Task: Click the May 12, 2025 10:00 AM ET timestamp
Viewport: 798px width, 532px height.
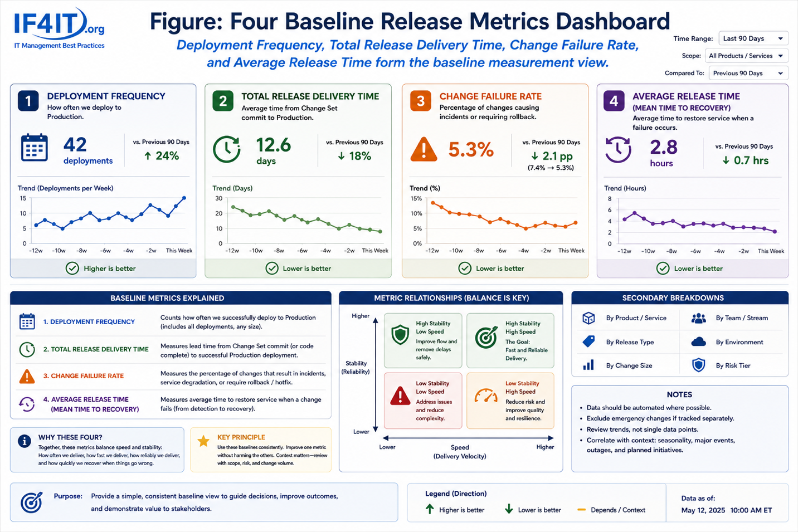Action: pyautogui.click(x=727, y=510)
